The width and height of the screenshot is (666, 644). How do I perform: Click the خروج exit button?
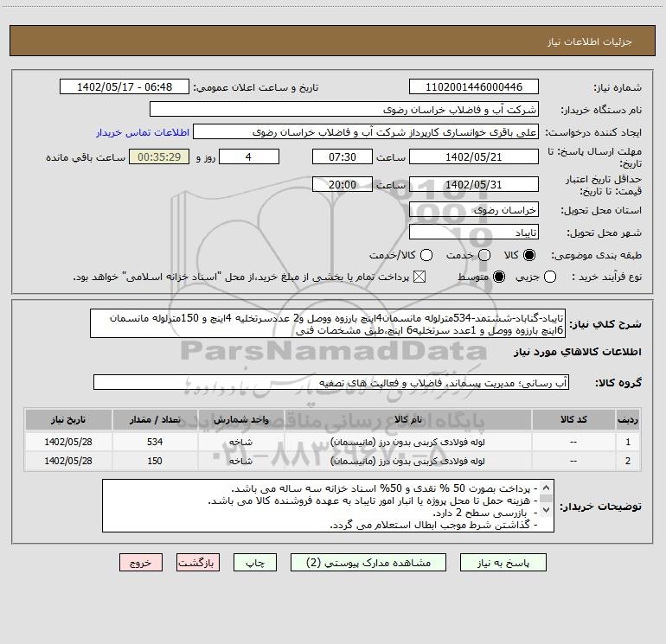[x=141, y=563]
